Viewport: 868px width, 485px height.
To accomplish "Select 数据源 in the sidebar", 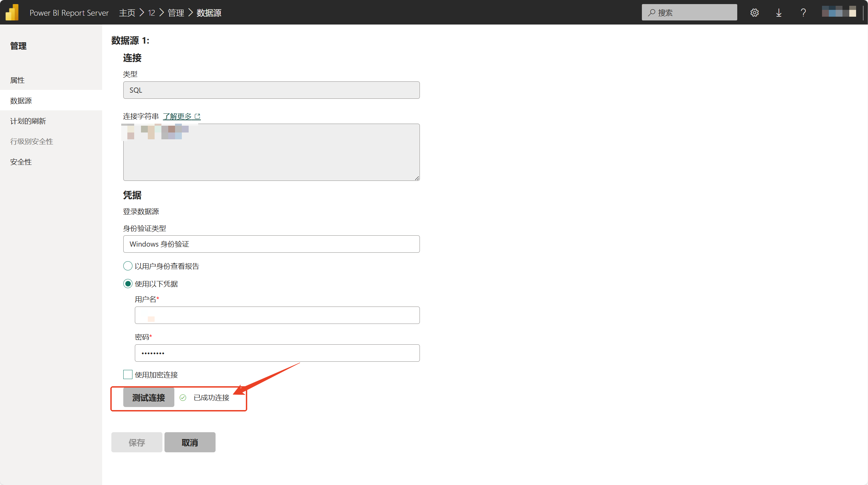I will point(51,100).
